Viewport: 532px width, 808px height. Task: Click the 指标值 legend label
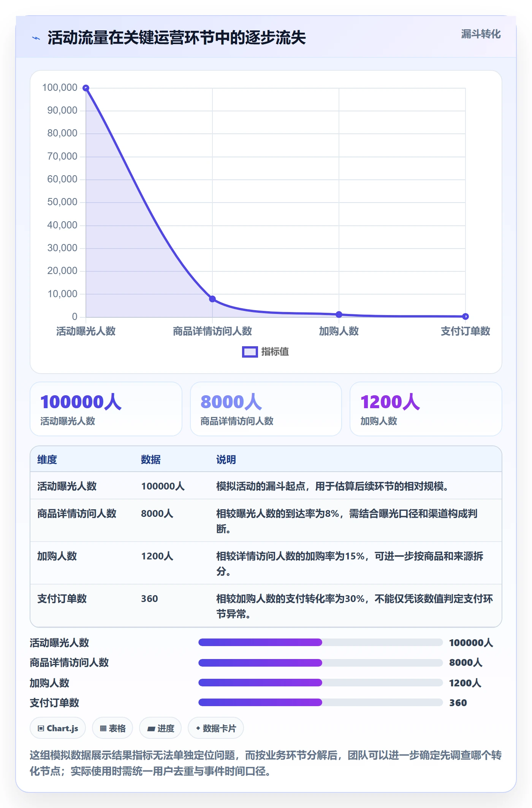[x=275, y=352]
